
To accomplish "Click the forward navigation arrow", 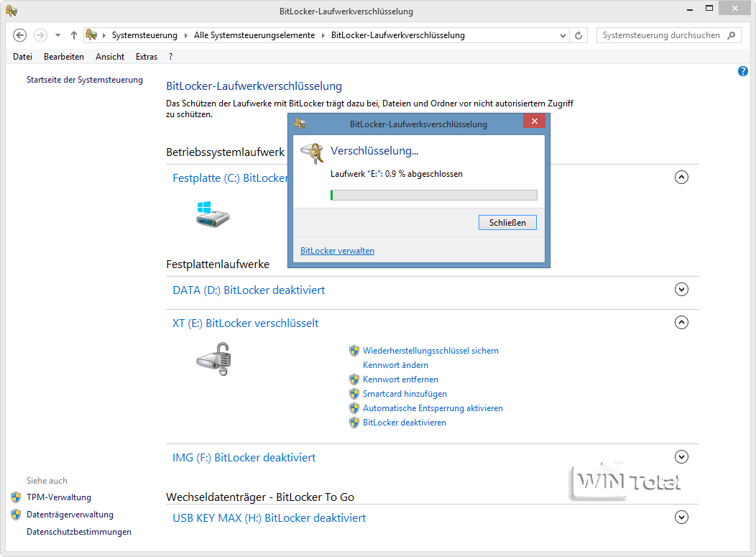I will [40, 35].
